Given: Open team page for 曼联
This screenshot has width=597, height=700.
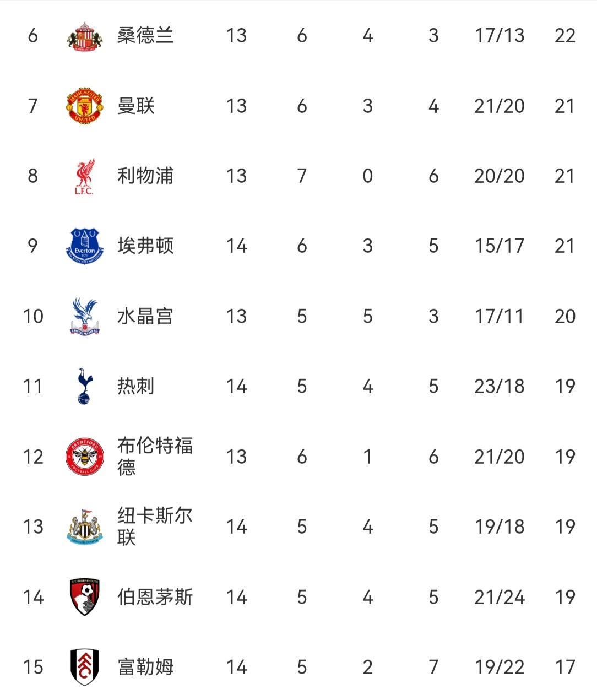Looking at the screenshot, I should pos(136,106).
